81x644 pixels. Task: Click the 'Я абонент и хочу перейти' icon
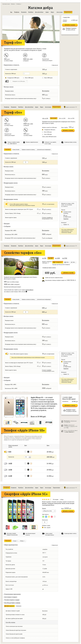tap(43, 142)
